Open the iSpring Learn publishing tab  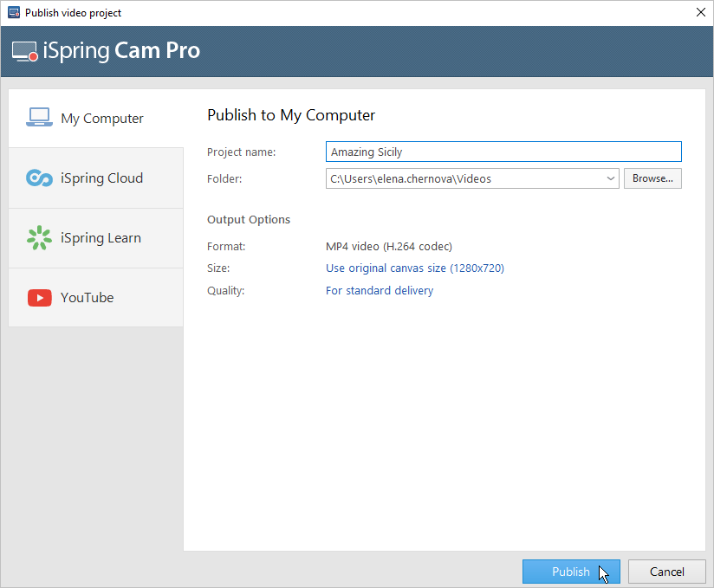(96, 238)
